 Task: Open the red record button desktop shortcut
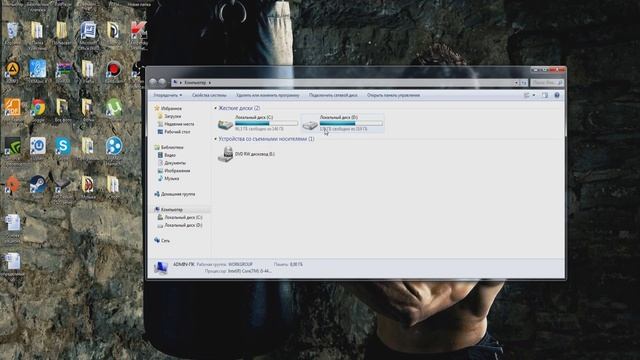pyautogui.click(x=113, y=69)
